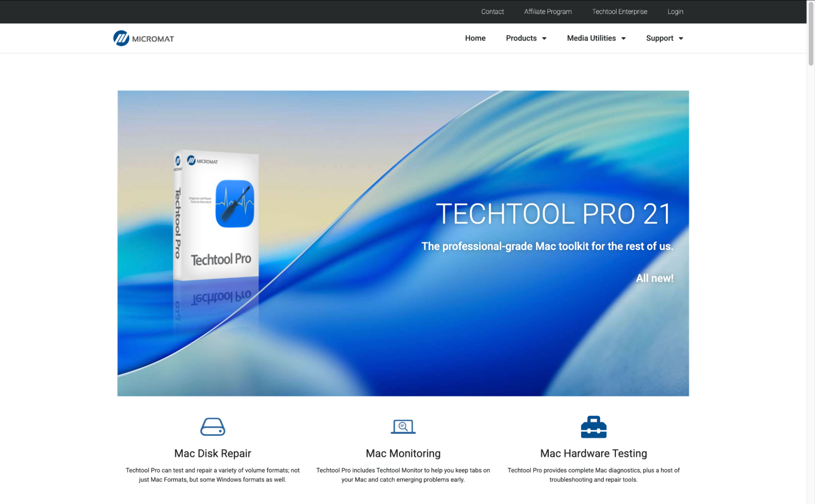Click the 'All new!' banner text
The image size is (815, 504).
coord(654,278)
